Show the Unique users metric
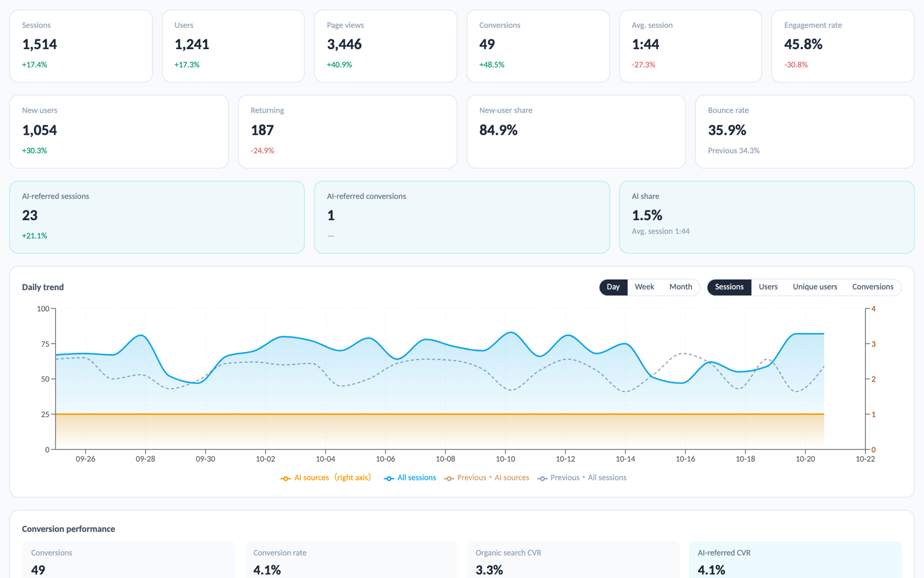 click(815, 287)
